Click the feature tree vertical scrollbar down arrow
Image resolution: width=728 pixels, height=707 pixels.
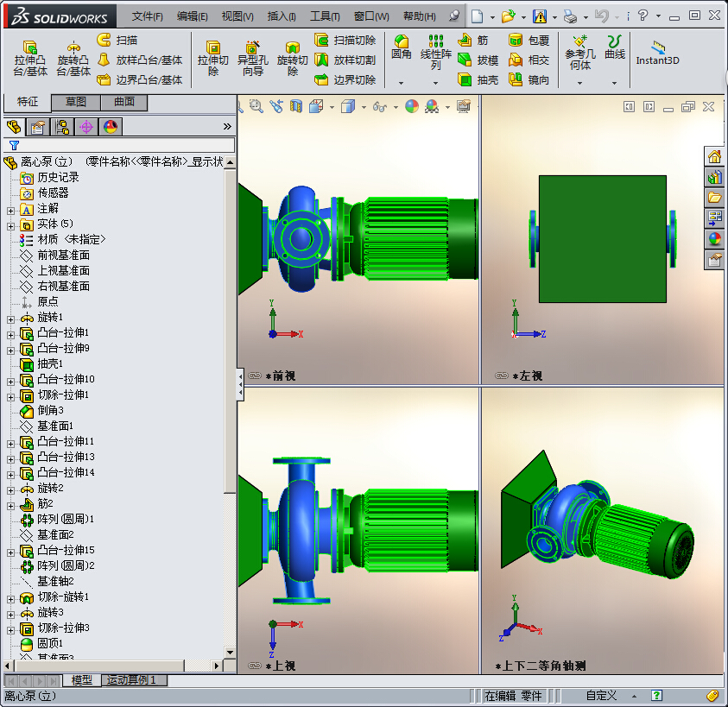click(230, 653)
